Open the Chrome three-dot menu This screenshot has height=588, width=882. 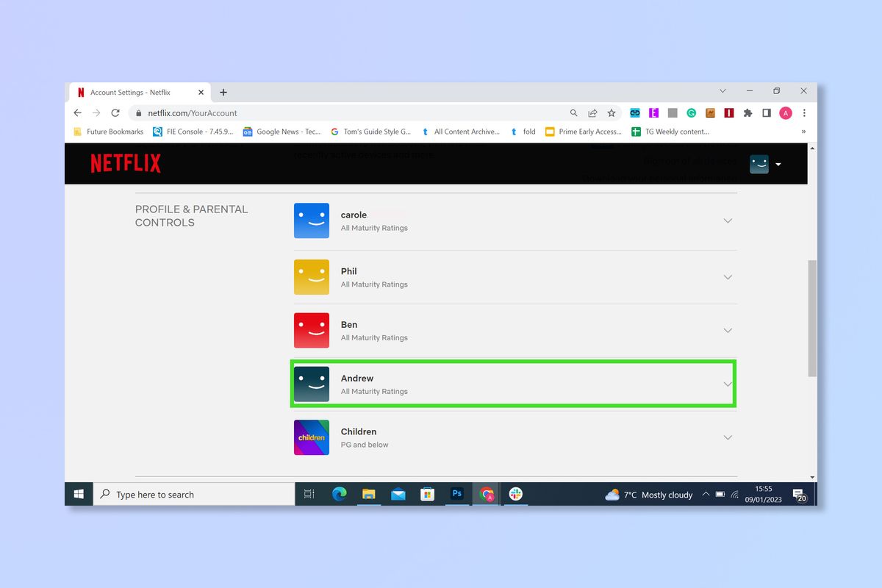[x=803, y=112]
